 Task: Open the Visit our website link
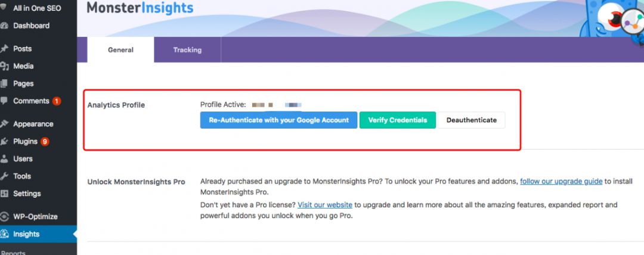[325, 204]
